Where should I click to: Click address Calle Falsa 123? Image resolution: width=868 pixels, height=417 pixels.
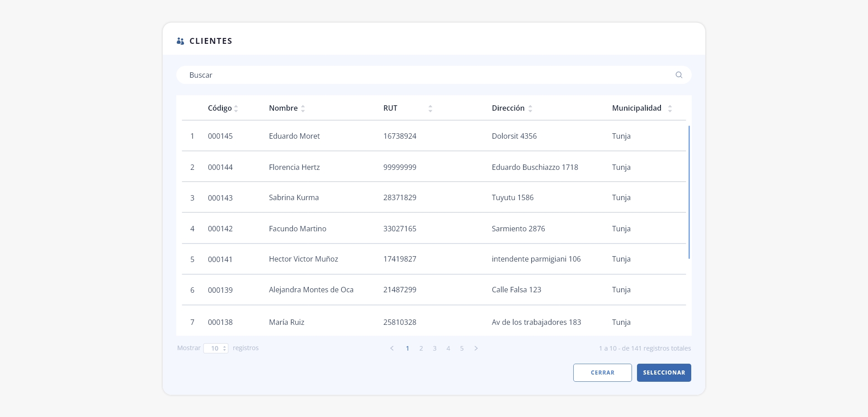pos(516,290)
